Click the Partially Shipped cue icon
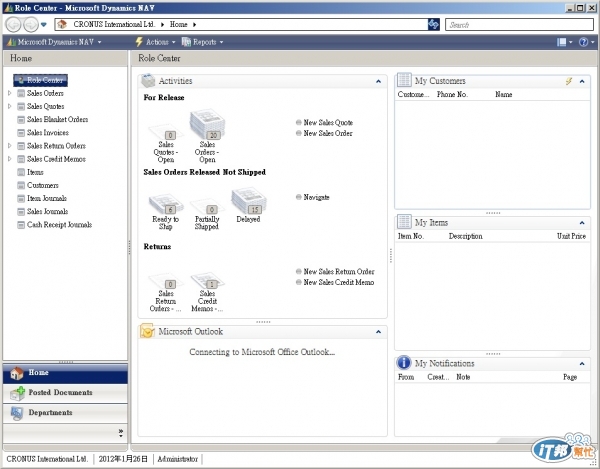600x469 pixels. [207, 207]
